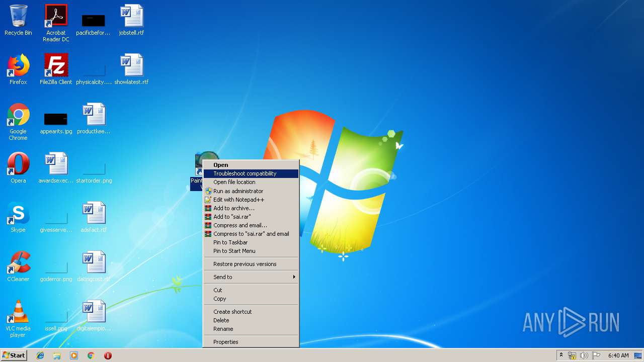Choose Compress to "sai.rar" and email

(251, 234)
